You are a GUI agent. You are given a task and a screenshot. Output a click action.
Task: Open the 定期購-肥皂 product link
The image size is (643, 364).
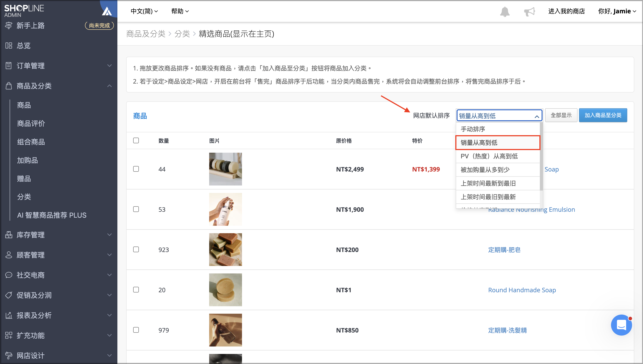tap(504, 250)
